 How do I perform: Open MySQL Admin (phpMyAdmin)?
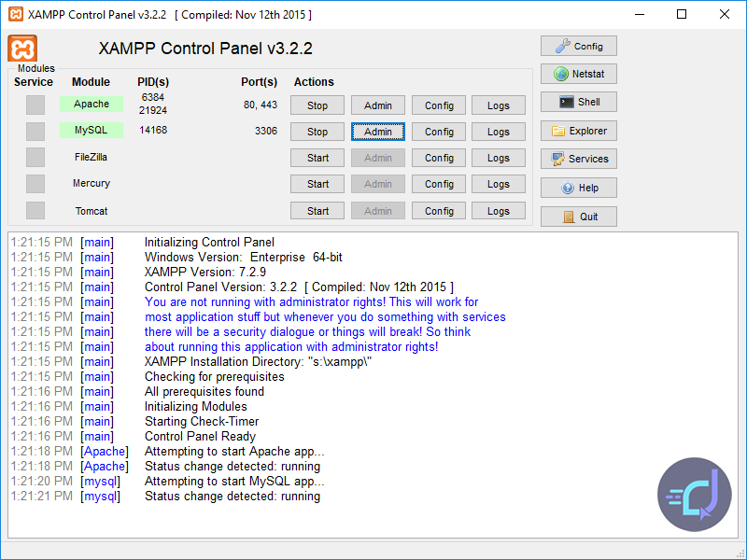[x=378, y=132]
